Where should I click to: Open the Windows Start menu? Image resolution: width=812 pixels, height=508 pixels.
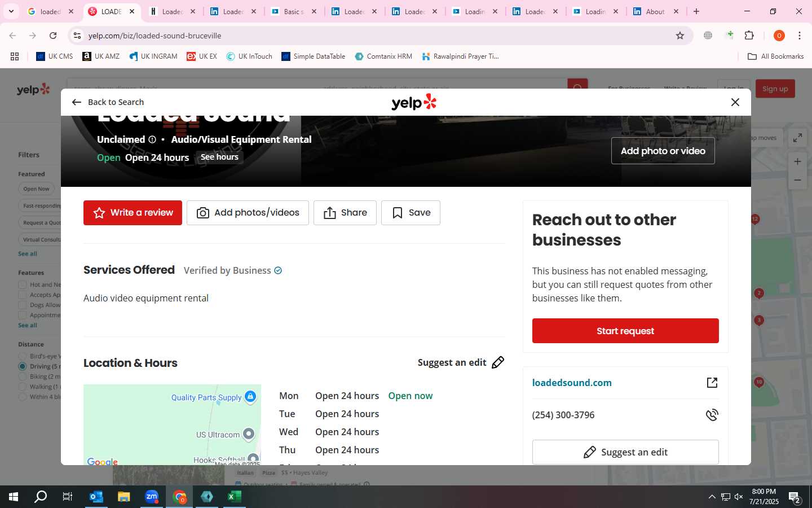(x=14, y=497)
